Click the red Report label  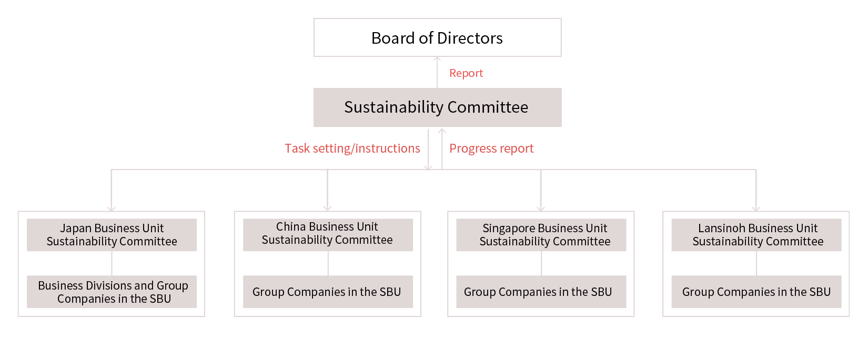coord(466,73)
